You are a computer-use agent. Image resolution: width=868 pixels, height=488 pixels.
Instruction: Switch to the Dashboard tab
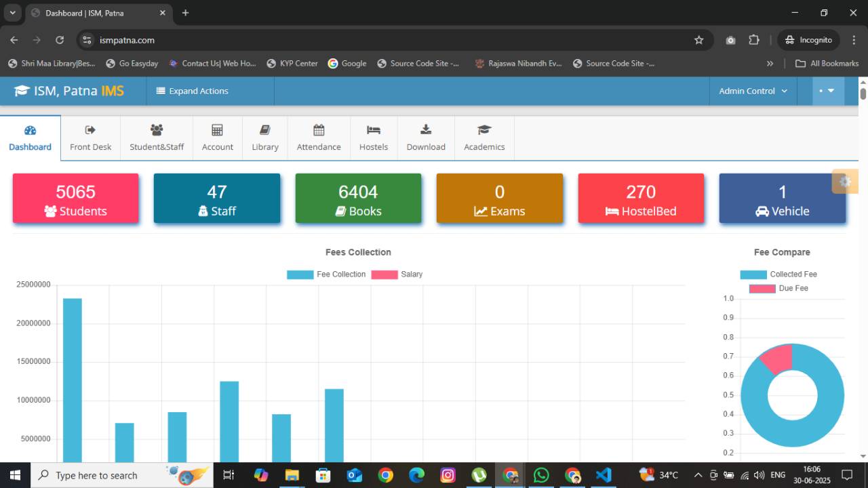[x=30, y=138]
